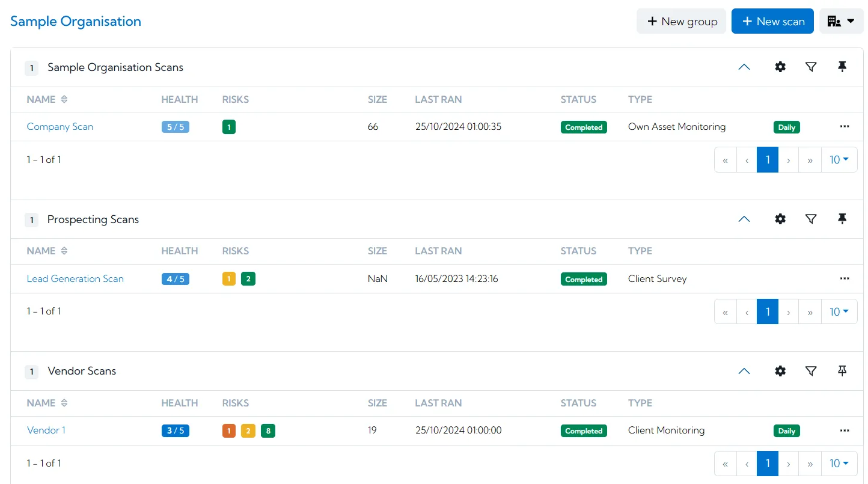Open more options for Company Scan row
868x484 pixels.
click(845, 127)
